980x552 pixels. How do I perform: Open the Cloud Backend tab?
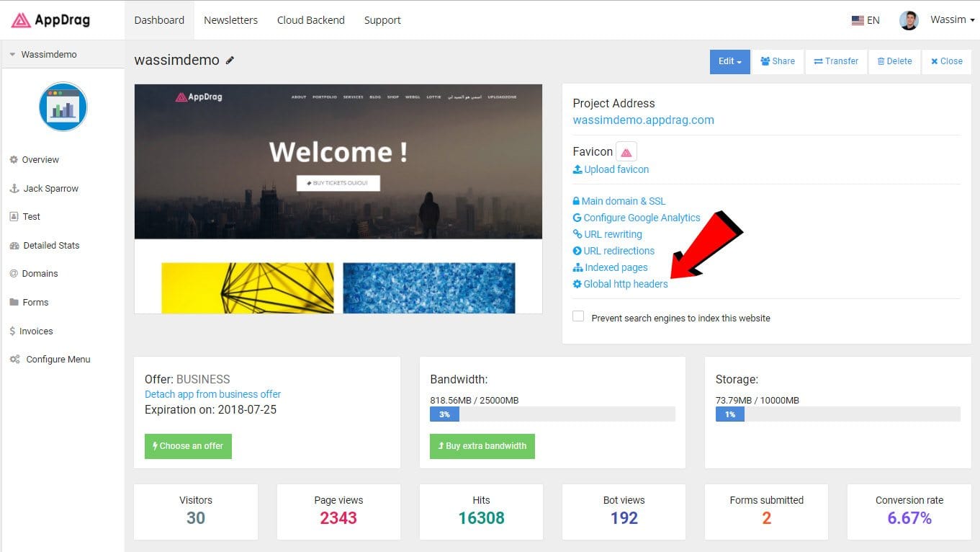[x=311, y=20]
